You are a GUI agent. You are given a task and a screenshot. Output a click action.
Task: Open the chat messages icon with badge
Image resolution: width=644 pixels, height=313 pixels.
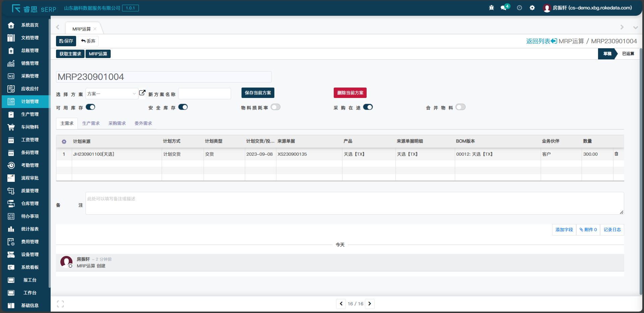pos(504,8)
